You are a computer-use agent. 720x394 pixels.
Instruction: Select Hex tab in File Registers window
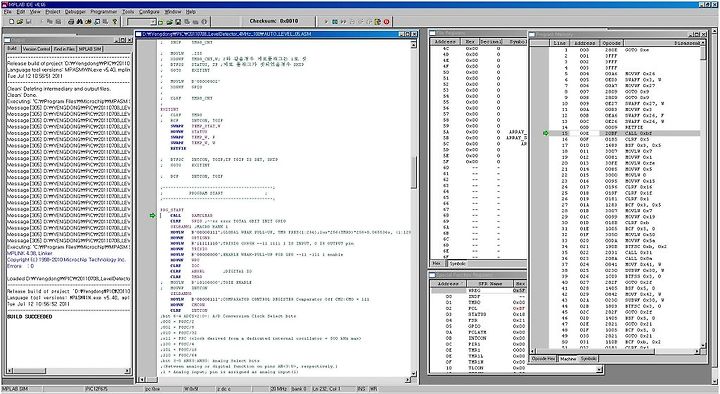click(x=437, y=264)
